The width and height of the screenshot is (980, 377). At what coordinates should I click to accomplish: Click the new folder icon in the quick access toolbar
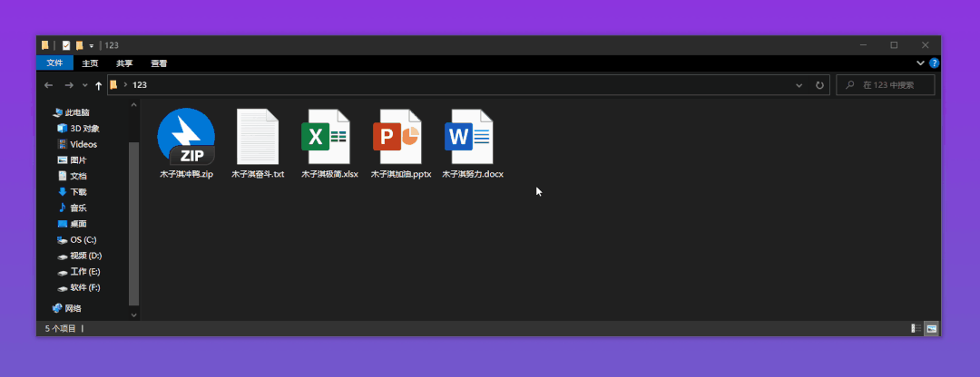tap(79, 45)
